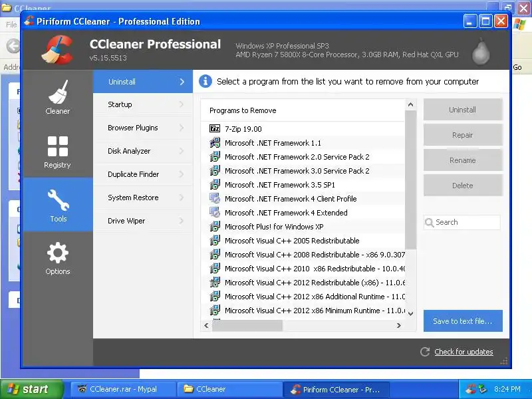The height and width of the screenshot is (399, 532).
Task: Click icon beside Visual C++ 2012 x86 Minimum Runtime
Action: [x=215, y=310]
